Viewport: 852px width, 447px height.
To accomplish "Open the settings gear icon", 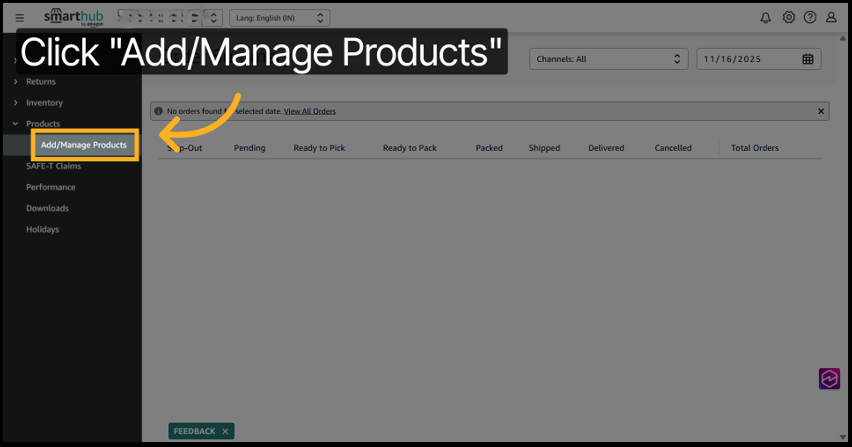I will coord(789,18).
